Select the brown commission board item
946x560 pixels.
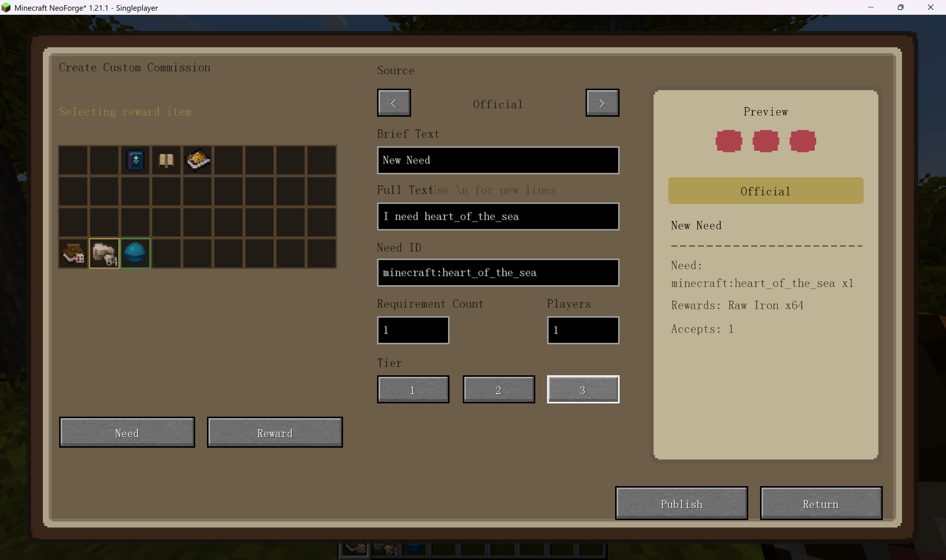click(x=73, y=253)
